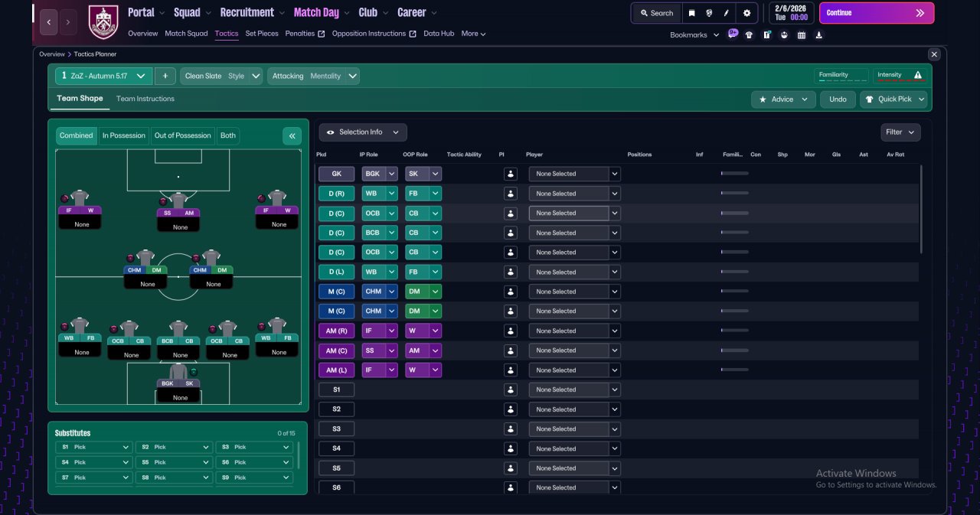This screenshot has height=515, width=980.
Task: Open the Data Hub tab
Action: coord(439,34)
